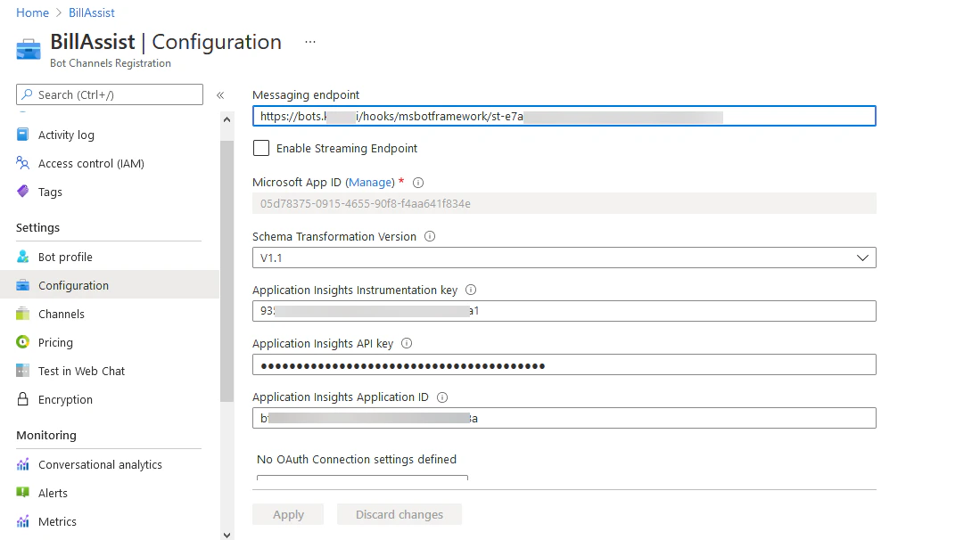Click the sidebar scroll up arrow
Image resolution: width=980 pixels, height=540 pixels.
point(226,119)
